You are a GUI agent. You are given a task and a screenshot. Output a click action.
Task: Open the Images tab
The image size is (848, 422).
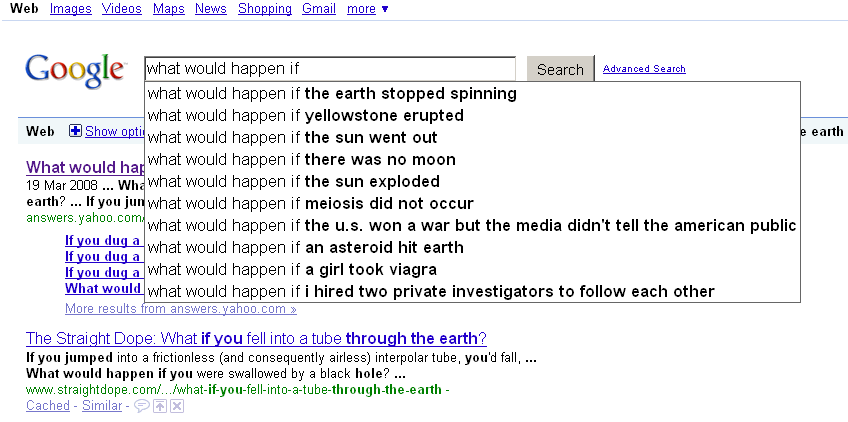point(70,9)
